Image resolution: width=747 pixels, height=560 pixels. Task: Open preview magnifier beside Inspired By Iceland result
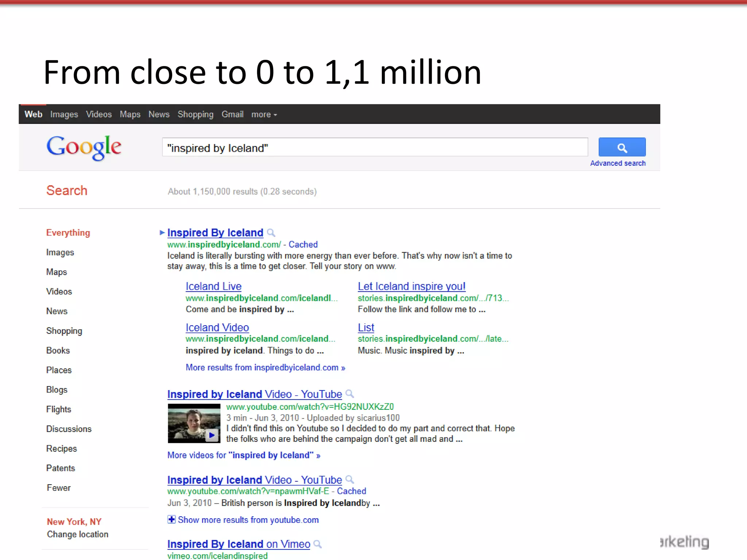(x=271, y=233)
